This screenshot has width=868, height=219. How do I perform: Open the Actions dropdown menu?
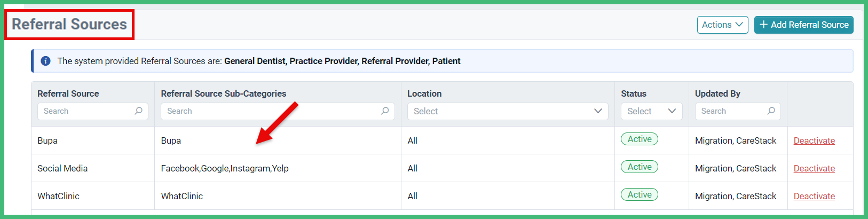click(722, 25)
